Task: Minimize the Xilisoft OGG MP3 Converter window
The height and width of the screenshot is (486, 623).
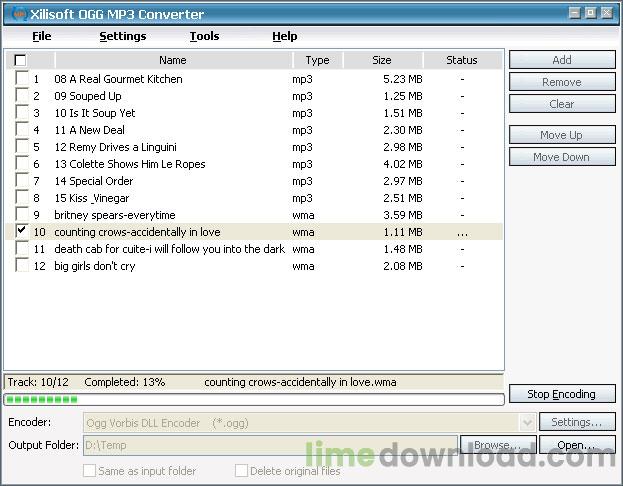Action: coord(575,13)
